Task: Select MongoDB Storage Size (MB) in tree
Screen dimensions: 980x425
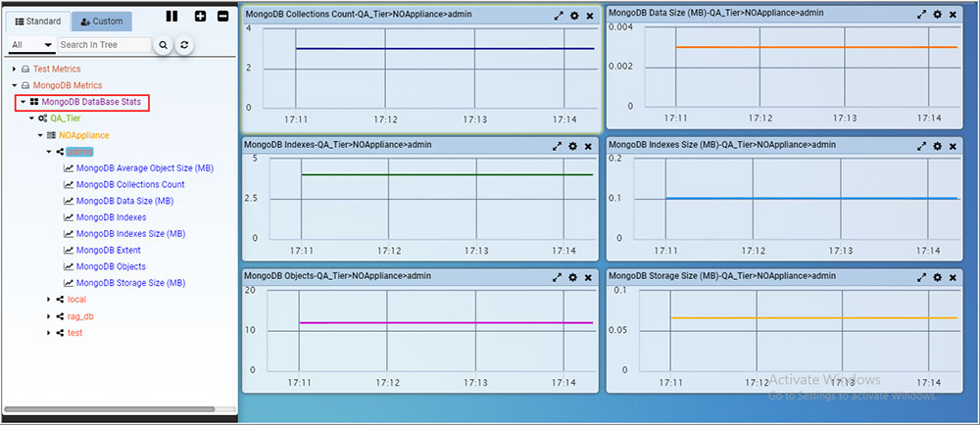Action: [x=130, y=283]
